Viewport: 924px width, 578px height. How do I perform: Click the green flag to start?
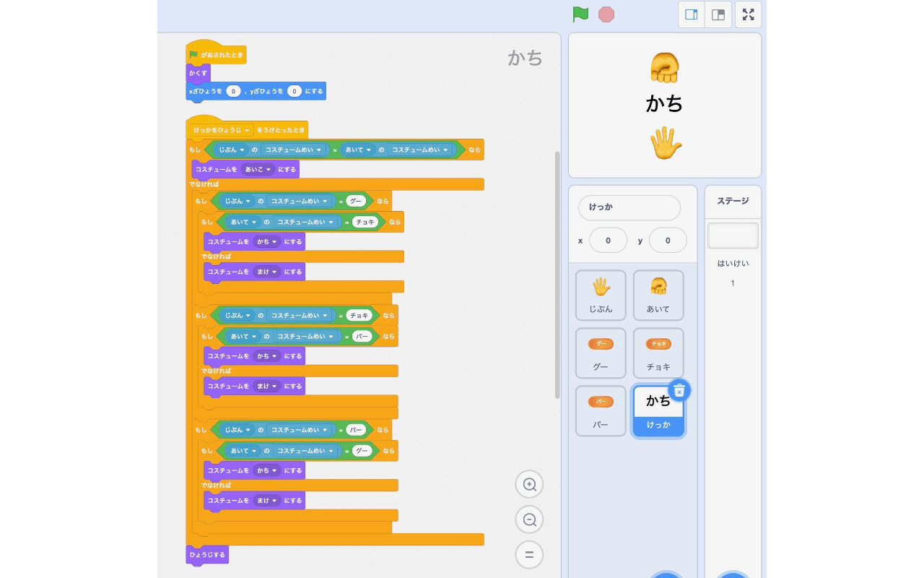coord(580,14)
